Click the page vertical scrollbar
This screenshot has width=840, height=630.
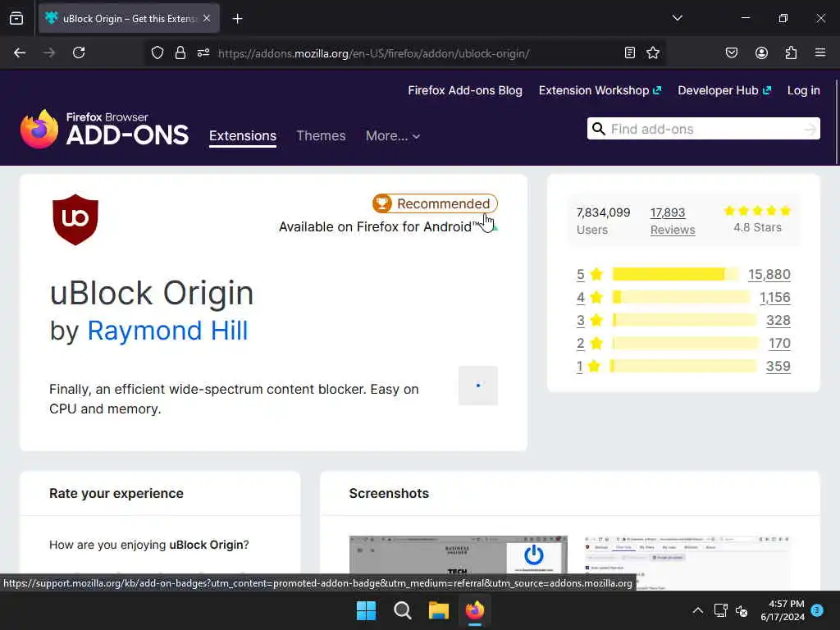836,123
